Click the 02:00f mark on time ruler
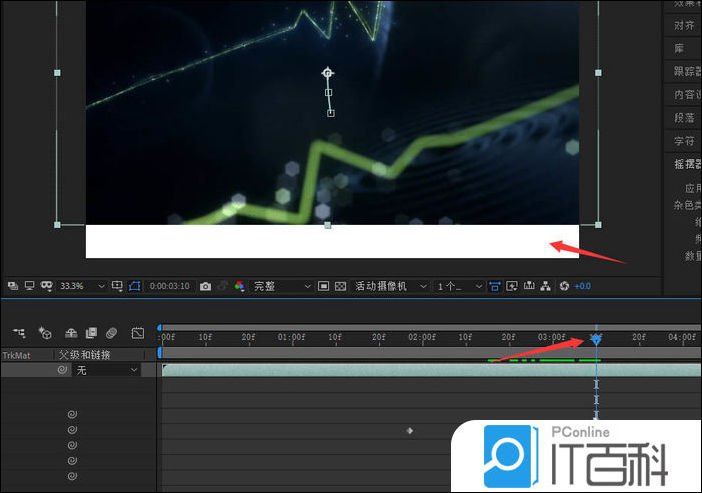The image size is (702, 493). click(x=422, y=337)
